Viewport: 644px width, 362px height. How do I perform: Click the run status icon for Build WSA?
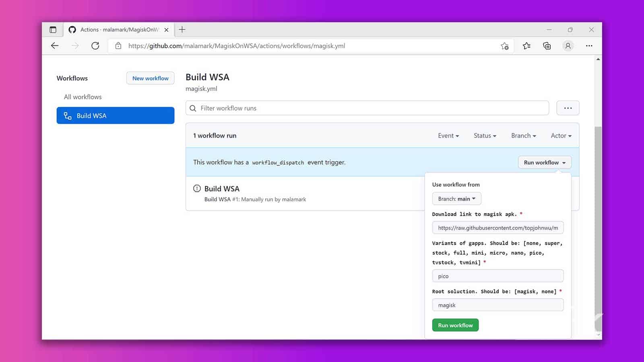click(x=197, y=188)
